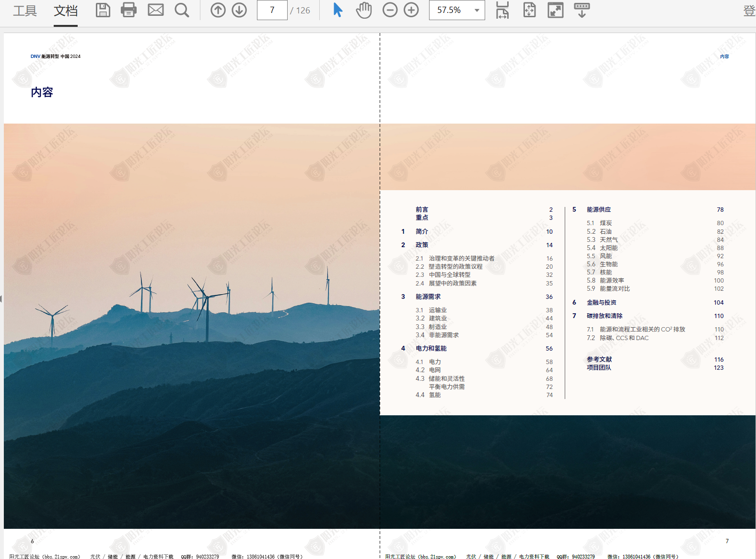The width and height of the screenshot is (756, 559).
Task: Click 3.3 制造业 entry
Action: pyautogui.click(x=431, y=327)
